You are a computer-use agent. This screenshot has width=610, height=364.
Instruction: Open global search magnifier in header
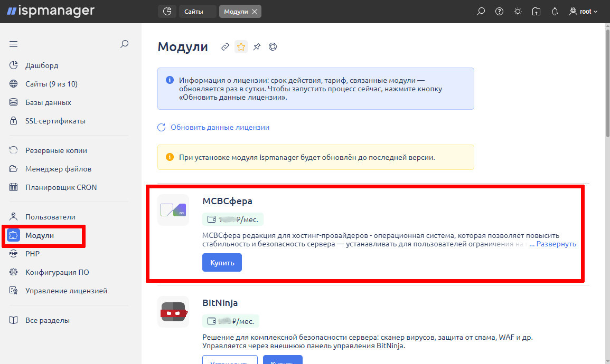coord(481,11)
